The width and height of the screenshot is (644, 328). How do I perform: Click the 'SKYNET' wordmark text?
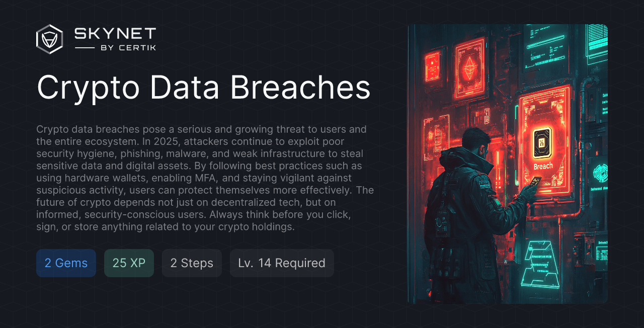coord(115,32)
